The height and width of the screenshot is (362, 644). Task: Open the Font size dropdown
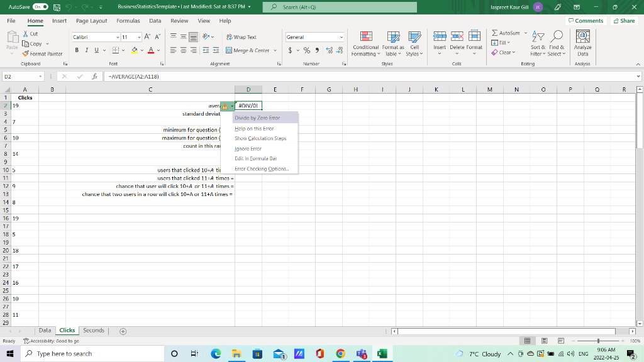tap(139, 37)
